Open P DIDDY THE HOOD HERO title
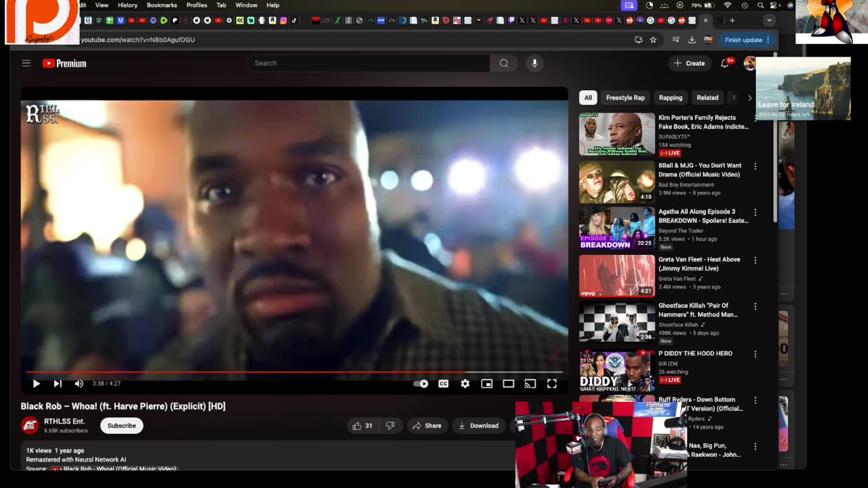The height and width of the screenshot is (488, 868). pos(695,353)
